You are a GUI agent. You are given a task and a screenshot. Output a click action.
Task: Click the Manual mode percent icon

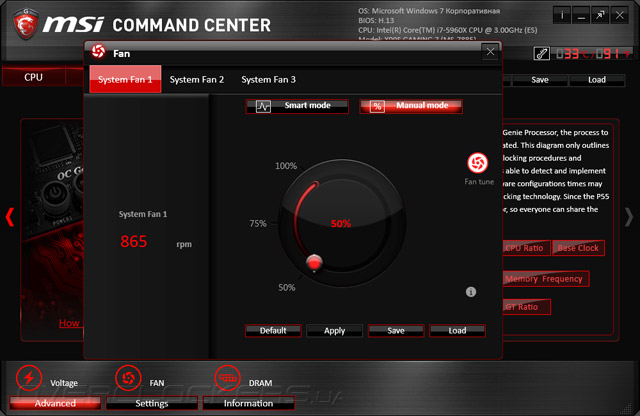pyautogui.click(x=377, y=107)
